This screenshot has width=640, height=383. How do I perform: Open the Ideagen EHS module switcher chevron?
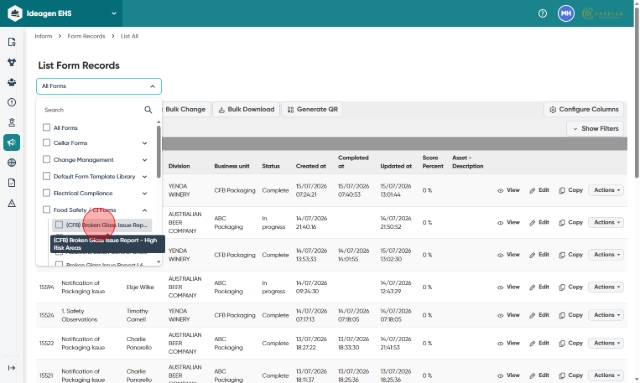[114, 13]
